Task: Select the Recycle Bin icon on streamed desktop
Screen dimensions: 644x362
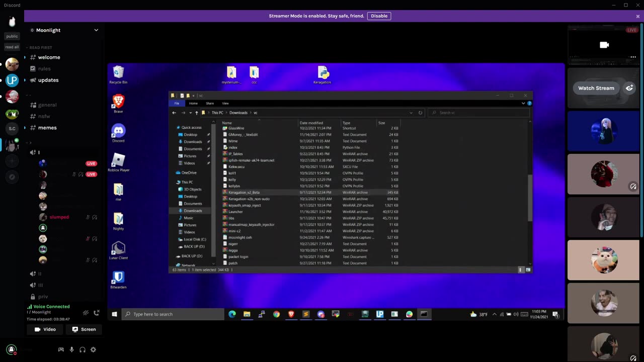Action: [118, 75]
